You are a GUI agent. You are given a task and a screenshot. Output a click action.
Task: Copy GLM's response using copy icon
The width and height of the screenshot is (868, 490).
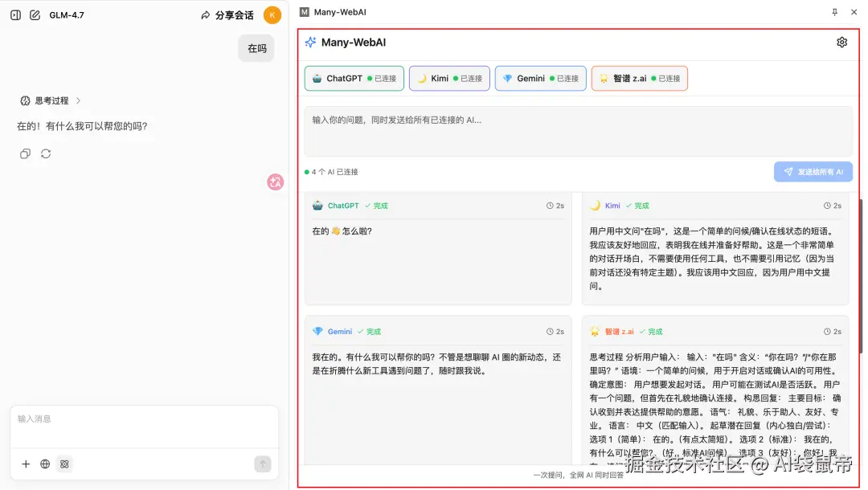[25, 153]
